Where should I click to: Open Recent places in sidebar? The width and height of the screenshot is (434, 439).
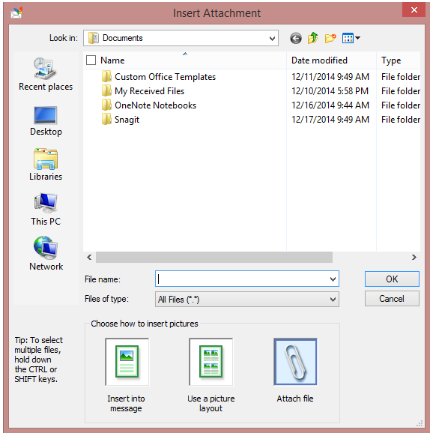[x=46, y=74]
